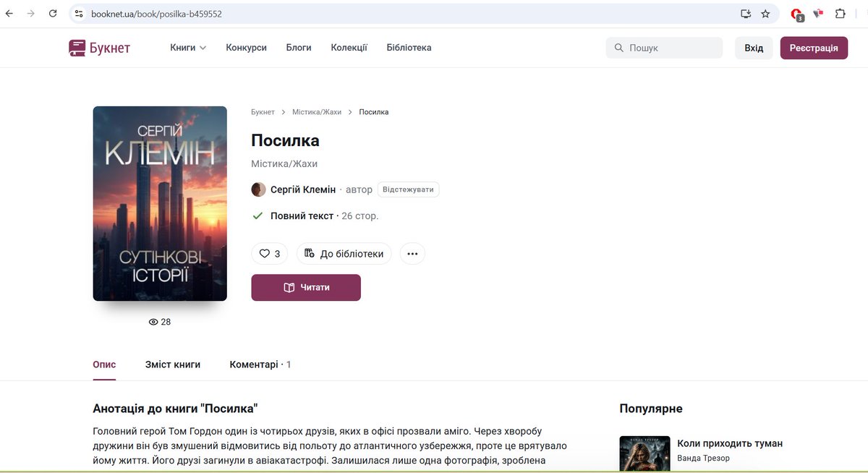Click the Посилка breadcrumb text
Viewport: 868px width, 473px height.
point(374,112)
